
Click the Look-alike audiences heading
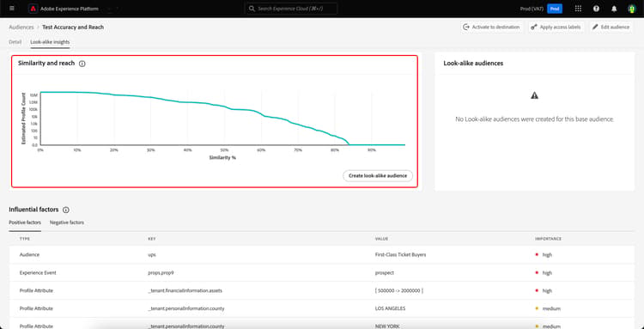tap(473, 64)
